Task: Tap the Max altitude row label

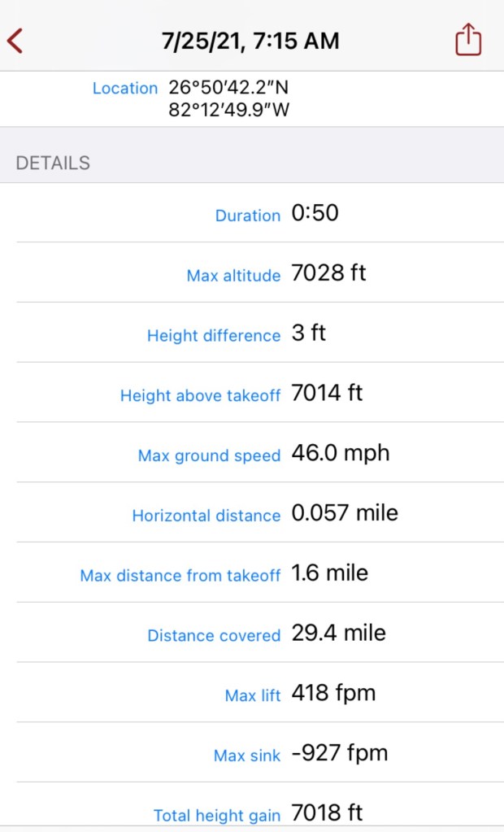Action: point(233,276)
